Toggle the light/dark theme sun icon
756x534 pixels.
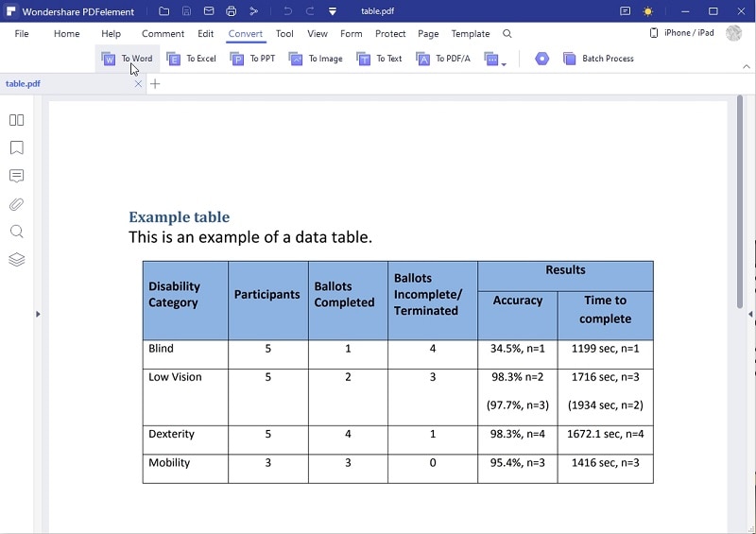point(648,11)
